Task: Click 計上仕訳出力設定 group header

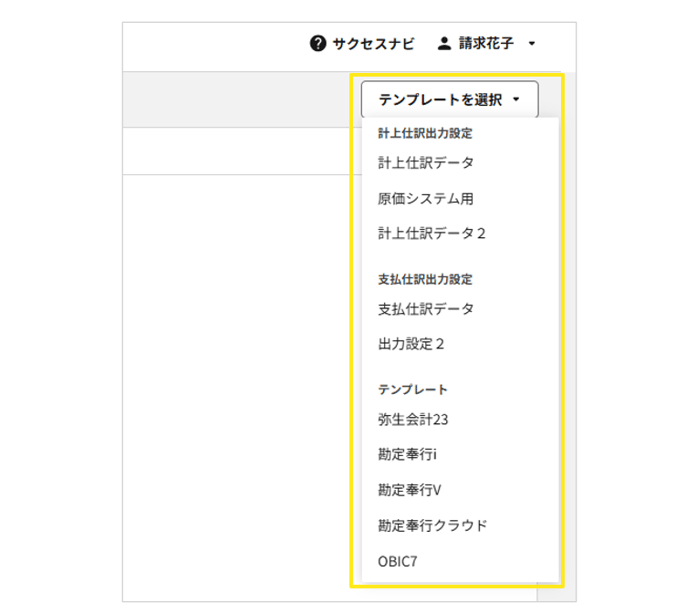Action: (425, 133)
